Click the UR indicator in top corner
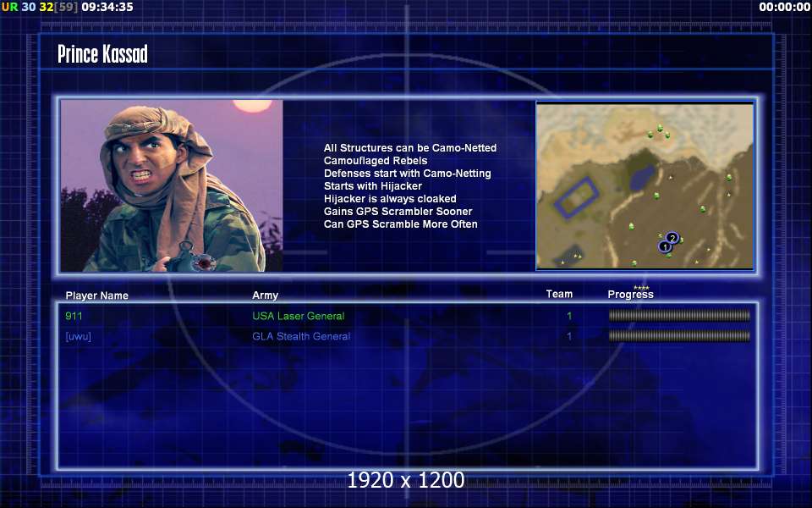Screen dimensions: 812x508 tap(10, 8)
